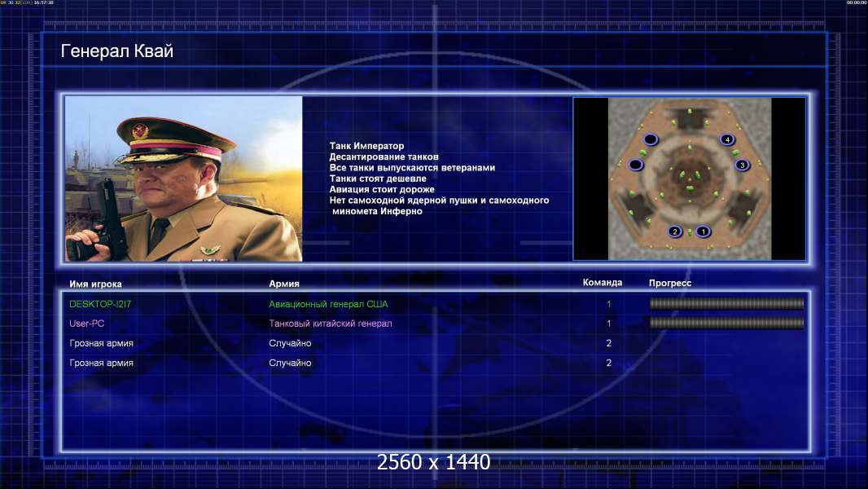
Task: Click the User-PC loading progress bar
Action: [726, 323]
